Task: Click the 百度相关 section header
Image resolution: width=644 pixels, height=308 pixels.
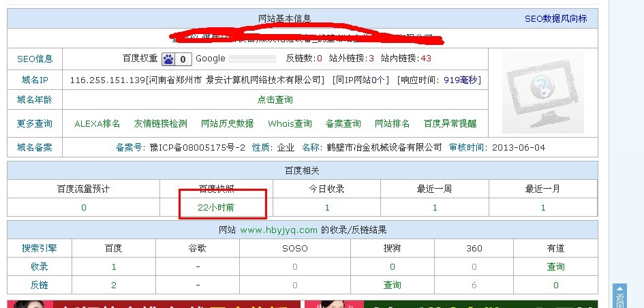Action: (303, 170)
